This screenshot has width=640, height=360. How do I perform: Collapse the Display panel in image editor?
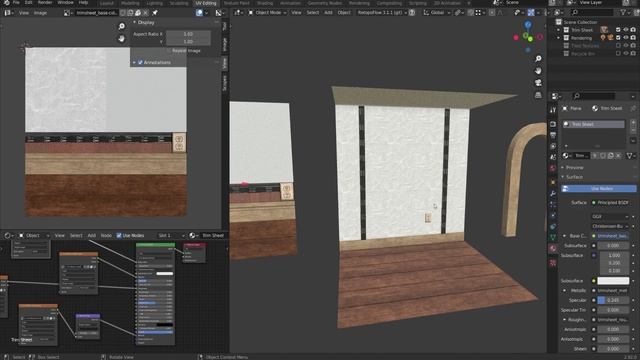pos(146,22)
